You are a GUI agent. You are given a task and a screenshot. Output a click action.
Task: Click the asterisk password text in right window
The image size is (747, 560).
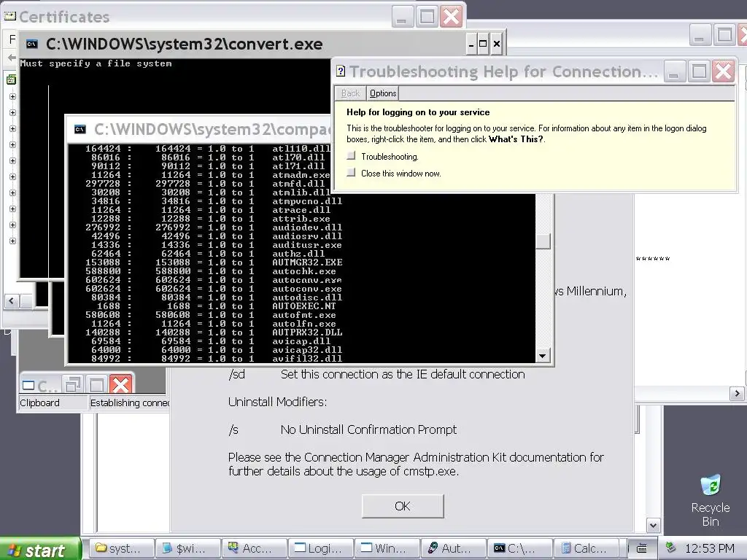pos(653,260)
